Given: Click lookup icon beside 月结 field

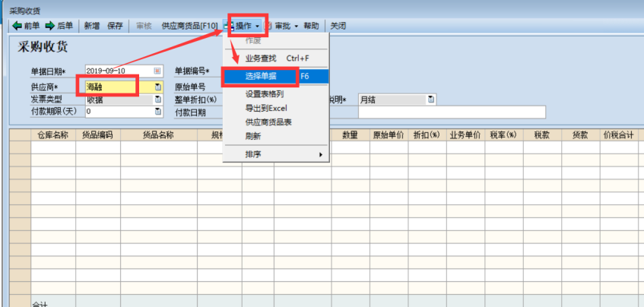Looking at the screenshot, I should tap(431, 99).
